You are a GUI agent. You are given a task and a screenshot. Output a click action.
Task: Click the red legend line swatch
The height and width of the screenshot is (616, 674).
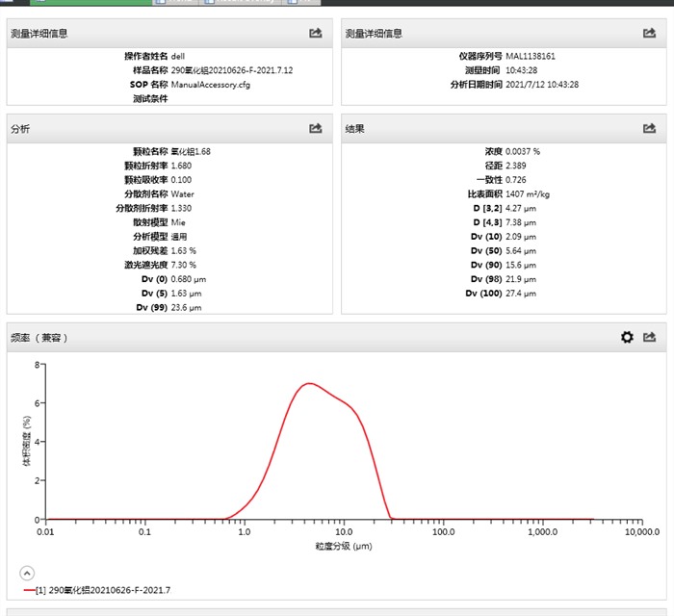pyautogui.click(x=28, y=589)
